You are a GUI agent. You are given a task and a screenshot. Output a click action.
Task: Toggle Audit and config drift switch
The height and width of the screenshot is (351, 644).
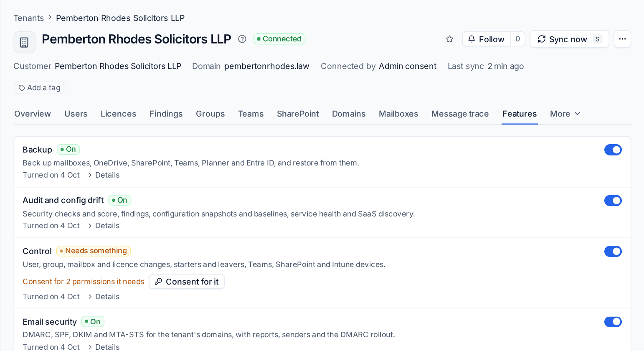pyautogui.click(x=613, y=201)
